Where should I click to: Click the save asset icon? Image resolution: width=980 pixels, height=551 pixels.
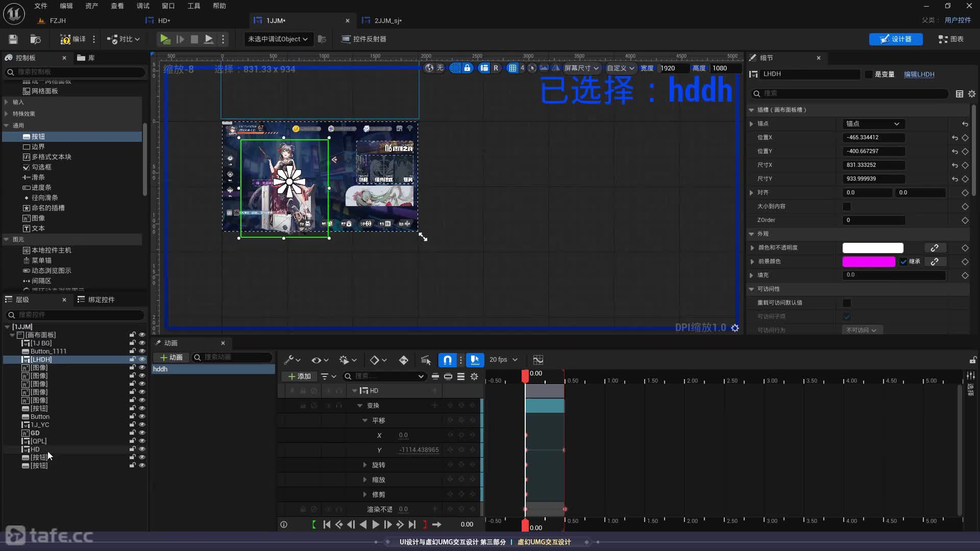pos(13,39)
